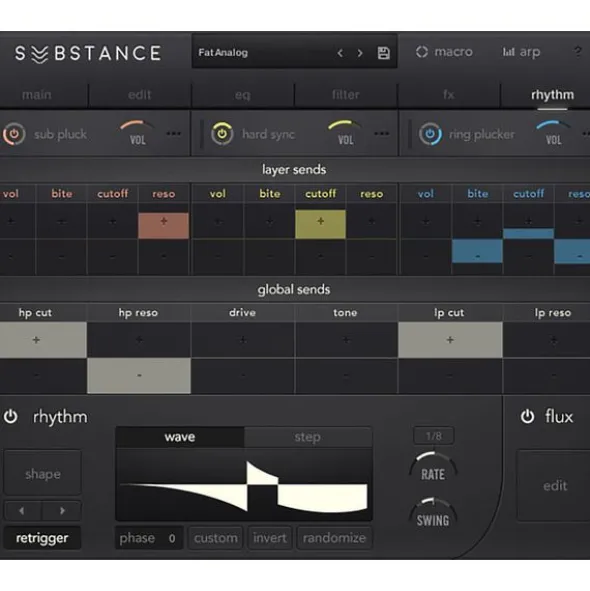Load the next preset with right arrow
Image resolution: width=590 pixels, height=591 pixels.
360,53
